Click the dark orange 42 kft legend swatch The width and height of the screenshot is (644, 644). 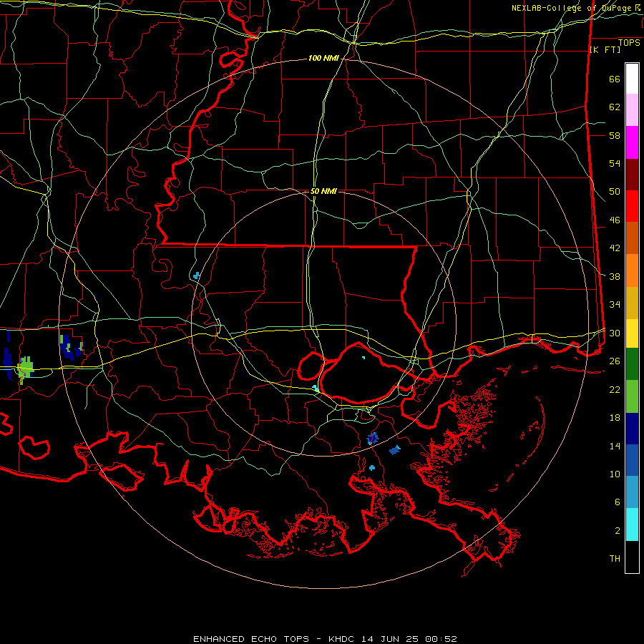coord(632,238)
